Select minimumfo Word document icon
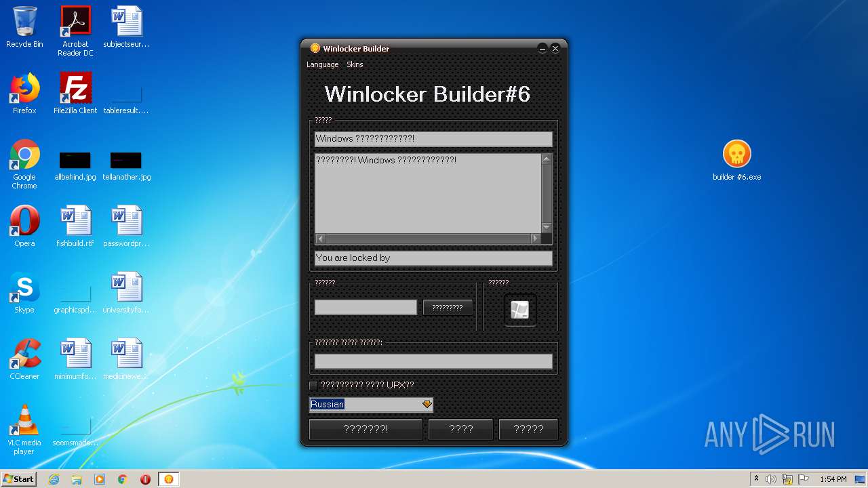This screenshot has height=488, width=868. coord(75,359)
